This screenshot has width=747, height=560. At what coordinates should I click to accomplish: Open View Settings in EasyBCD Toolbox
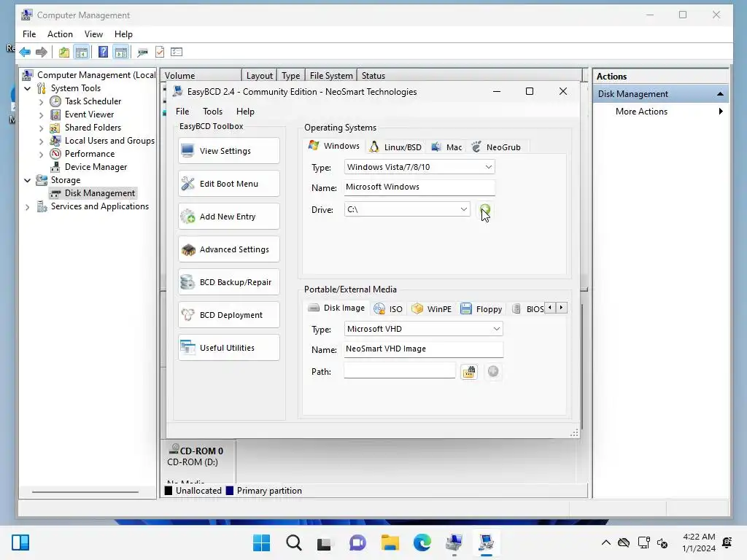(x=229, y=151)
